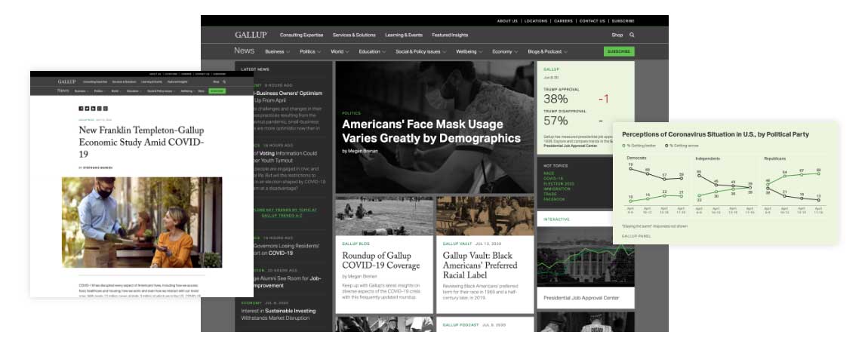Click INTERACTIVE label above White House image

point(556,220)
